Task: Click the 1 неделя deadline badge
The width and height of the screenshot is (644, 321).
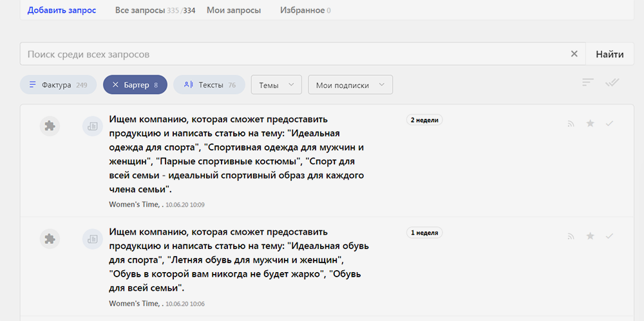Action: (424, 233)
